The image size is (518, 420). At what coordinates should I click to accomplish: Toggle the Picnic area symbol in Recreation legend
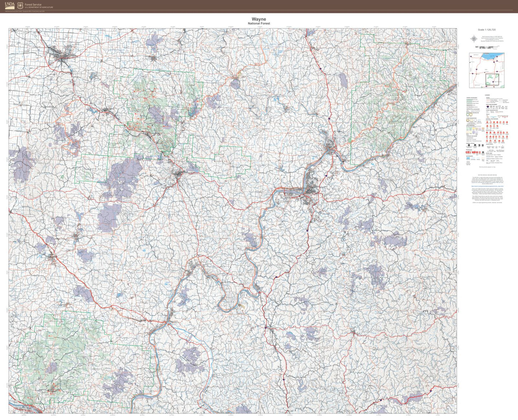point(473,152)
